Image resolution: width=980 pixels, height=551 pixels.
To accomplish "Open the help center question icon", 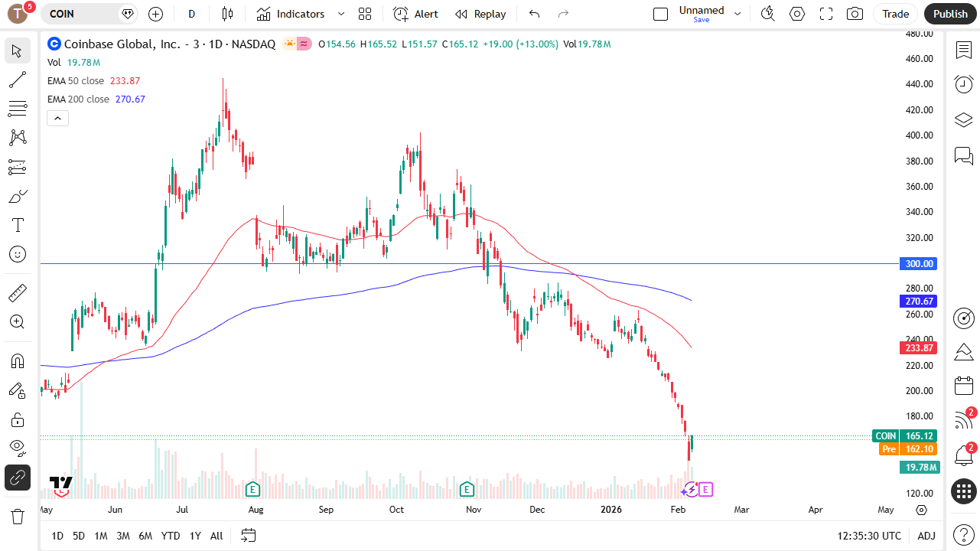I will [964, 534].
